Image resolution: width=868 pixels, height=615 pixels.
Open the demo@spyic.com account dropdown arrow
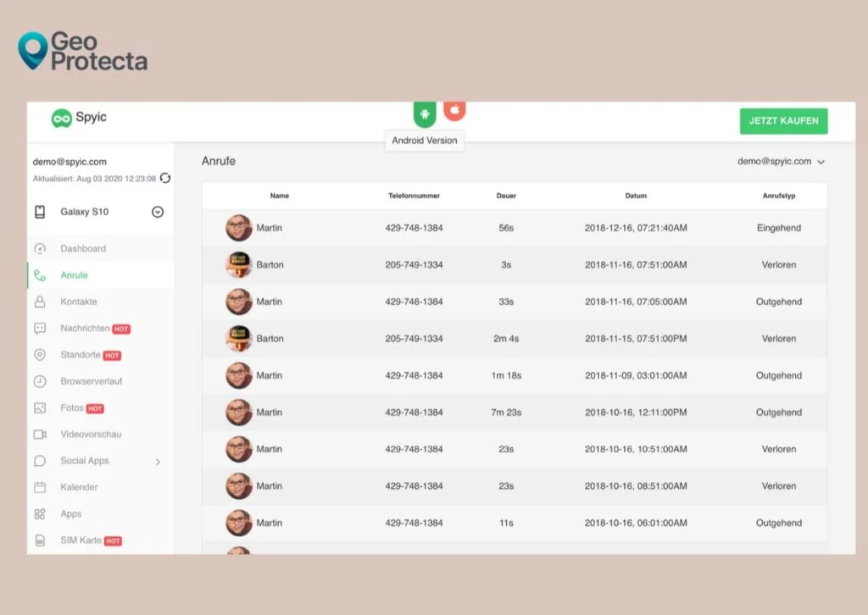coord(821,162)
